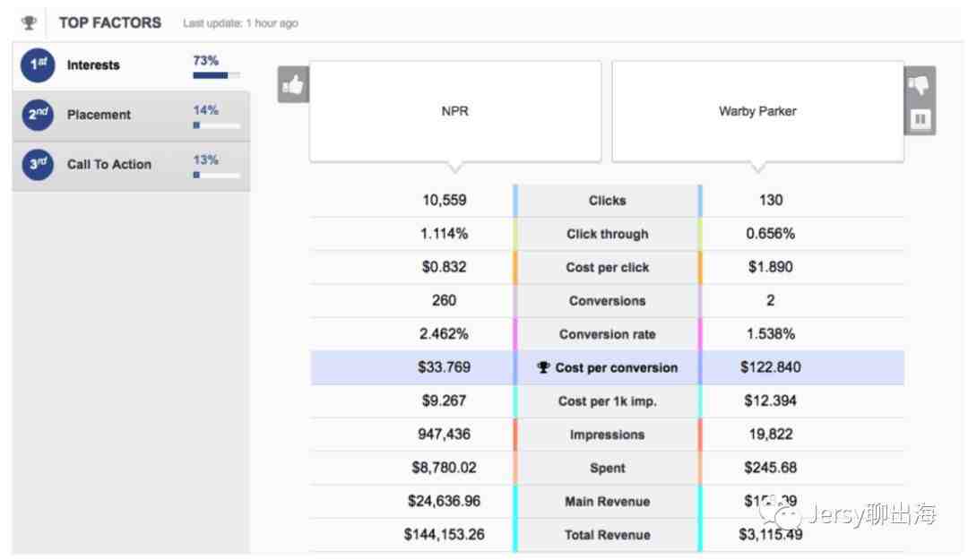The height and width of the screenshot is (560, 968).
Task: Select the Placement factor tab
Action: 131,116
